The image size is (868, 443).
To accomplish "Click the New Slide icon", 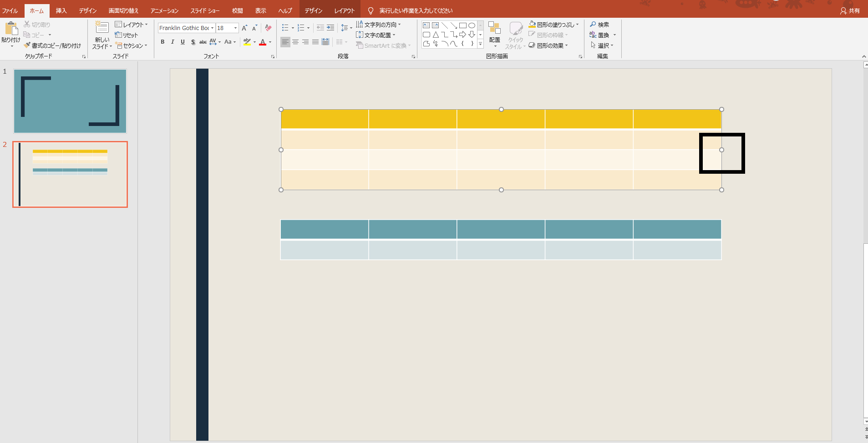I will pyautogui.click(x=102, y=28).
